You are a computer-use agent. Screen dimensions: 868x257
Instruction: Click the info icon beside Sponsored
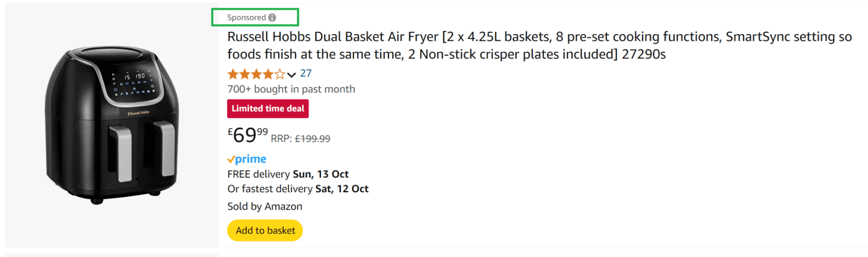pyautogui.click(x=272, y=17)
